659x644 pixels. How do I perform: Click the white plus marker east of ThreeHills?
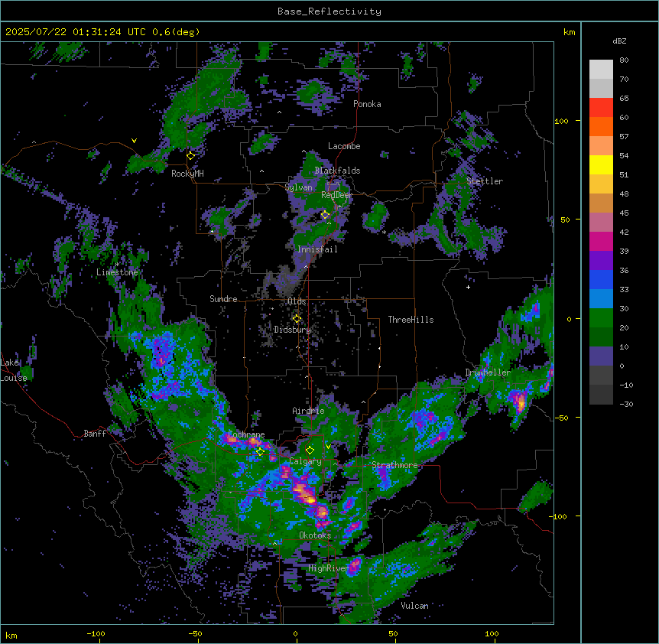click(468, 287)
